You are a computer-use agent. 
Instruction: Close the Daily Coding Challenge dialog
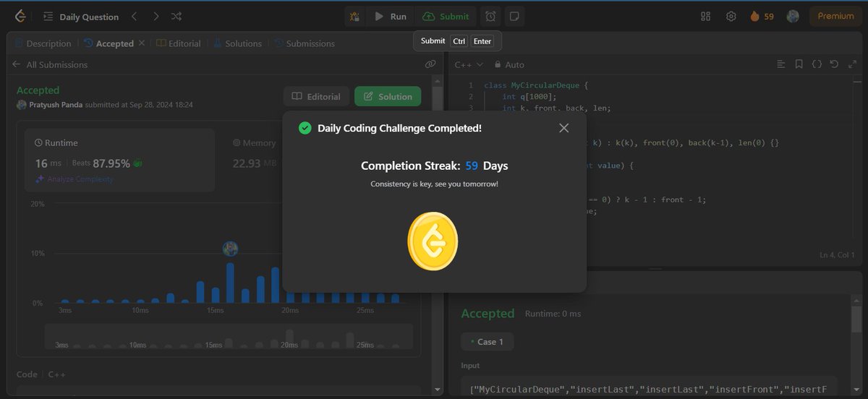(x=564, y=128)
